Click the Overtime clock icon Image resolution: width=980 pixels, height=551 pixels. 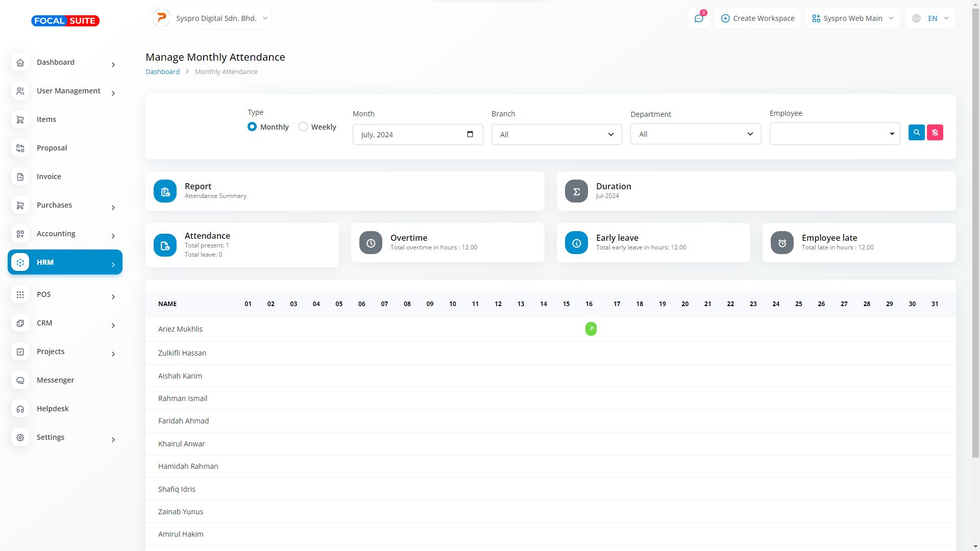pyautogui.click(x=371, y=243)
